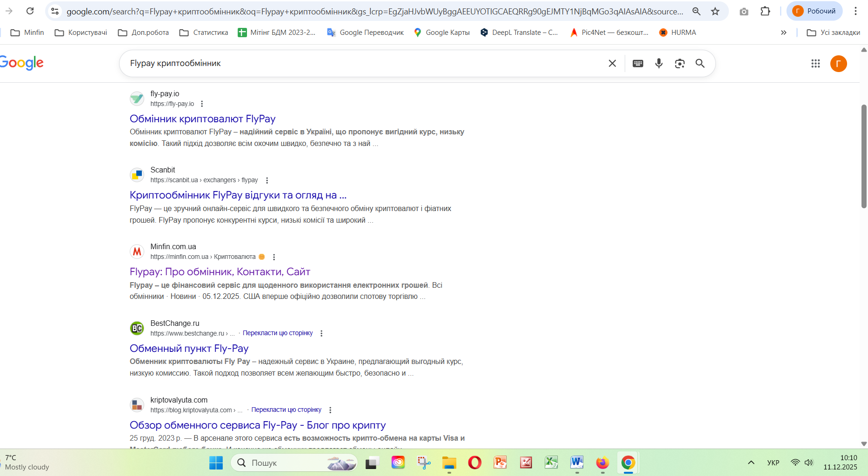The height and width of the screenshot is (476, 868).
Task: Open the DeepL Translate bookmark
Action: coord(519,33)
